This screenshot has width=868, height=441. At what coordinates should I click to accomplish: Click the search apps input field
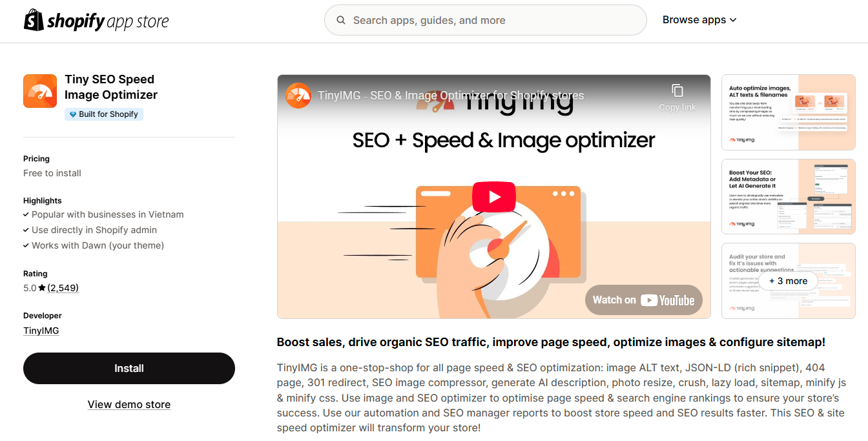(485, 19)
